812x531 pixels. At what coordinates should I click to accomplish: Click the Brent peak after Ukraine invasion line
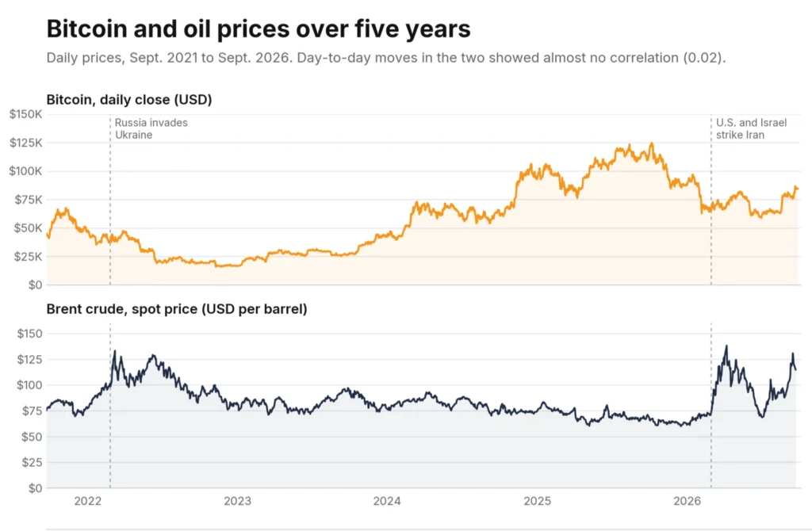click(114, 351)
